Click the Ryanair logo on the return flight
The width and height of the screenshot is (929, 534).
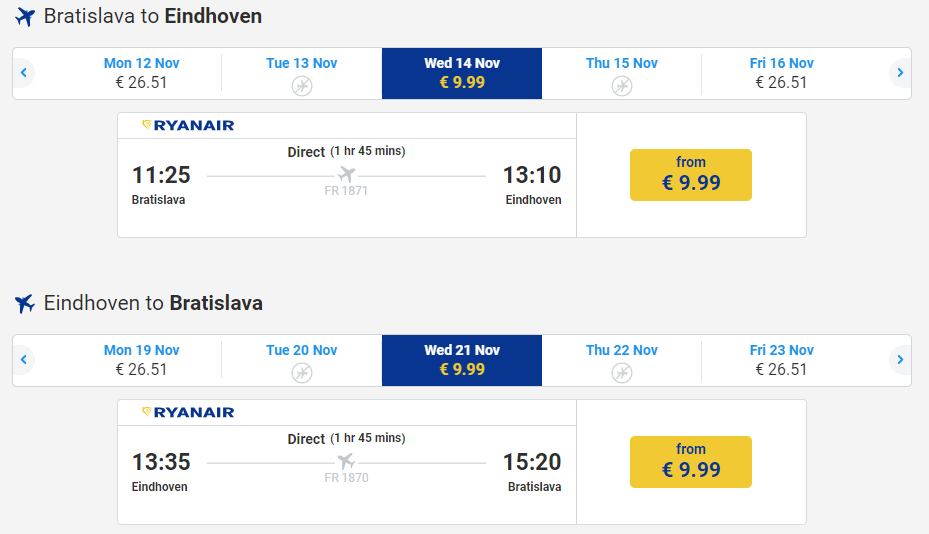tap(188, 412)
